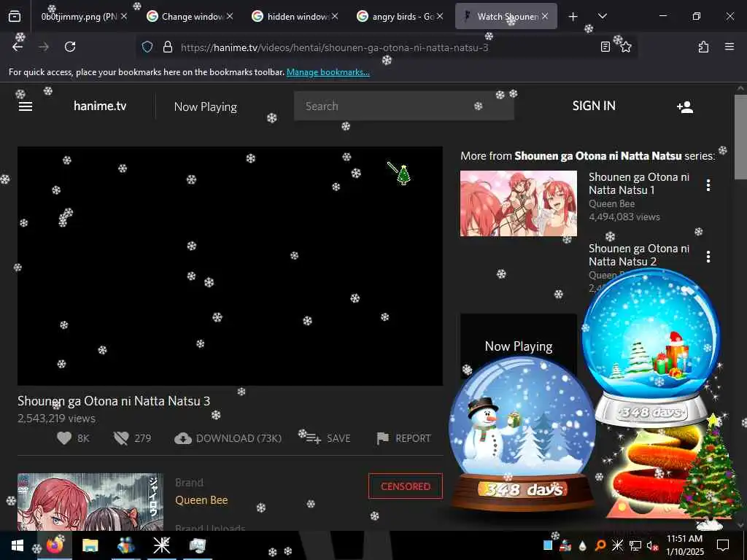Open options menu for Natta Natsu 2

point(708,257)
